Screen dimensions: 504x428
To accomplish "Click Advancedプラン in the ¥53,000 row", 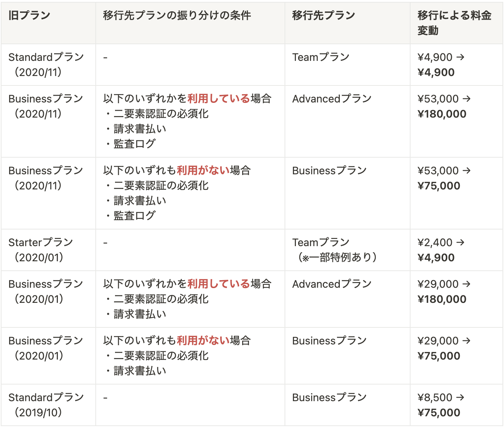I will click(332, 99).
